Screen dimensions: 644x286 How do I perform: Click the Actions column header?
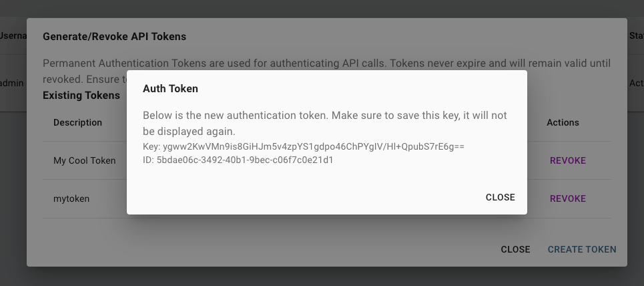coord(563,122)
